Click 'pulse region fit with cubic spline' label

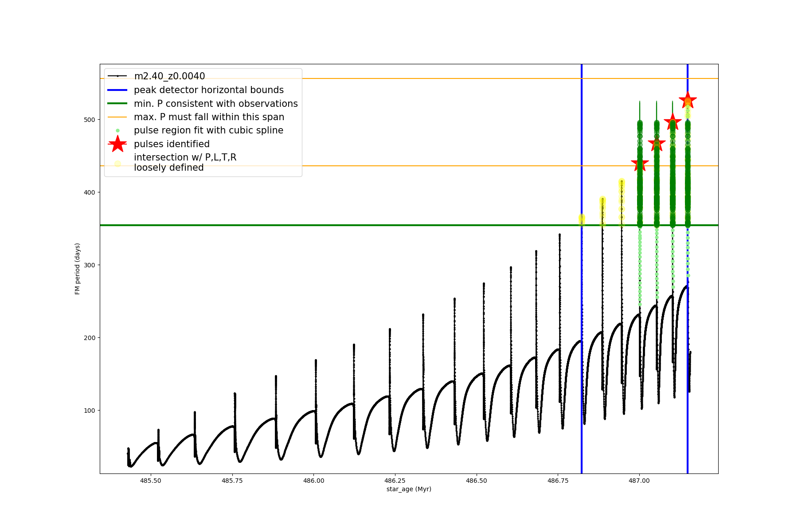(208, 130)
